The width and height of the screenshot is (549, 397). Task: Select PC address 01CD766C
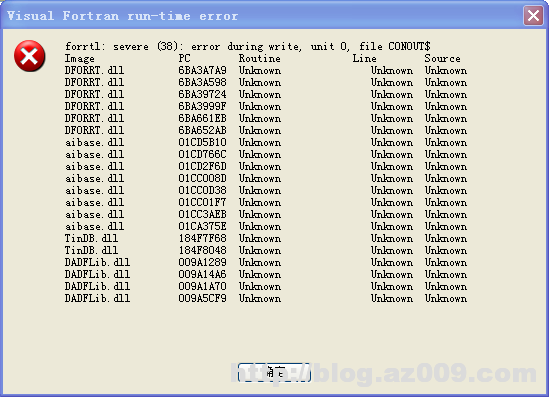(x=202, y=154)
